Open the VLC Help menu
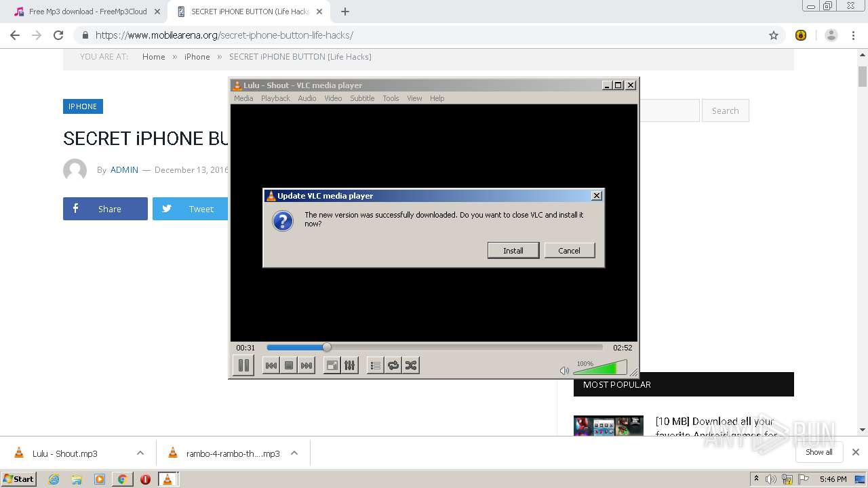The height and width of the screenshot is (488, 868). [437, 98]
